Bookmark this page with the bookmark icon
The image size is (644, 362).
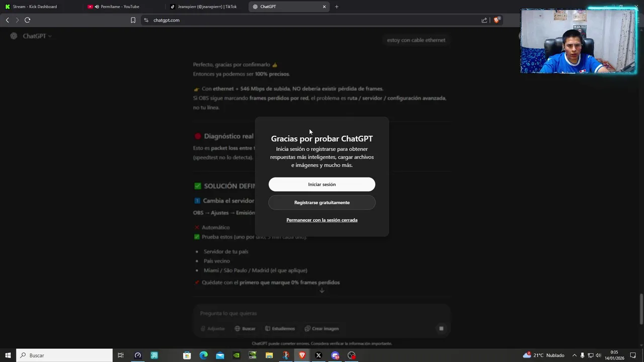pos(133,20)
